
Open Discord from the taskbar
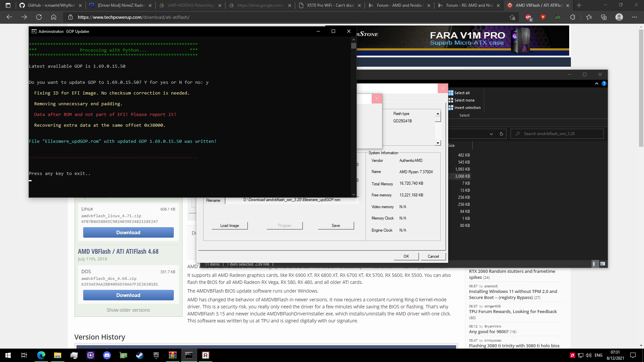pyautogui.click(x=107, y=355)
